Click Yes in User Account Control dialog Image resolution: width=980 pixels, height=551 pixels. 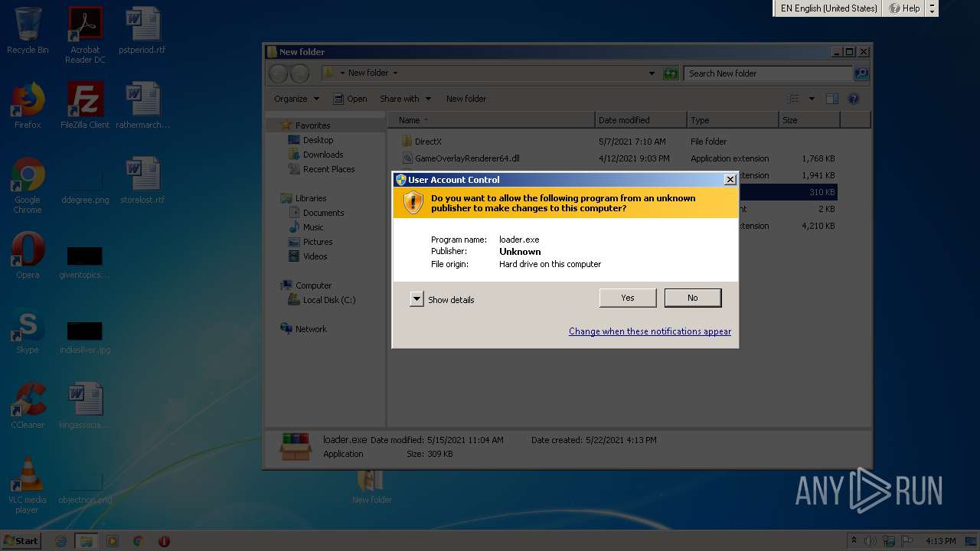(627, 298)
